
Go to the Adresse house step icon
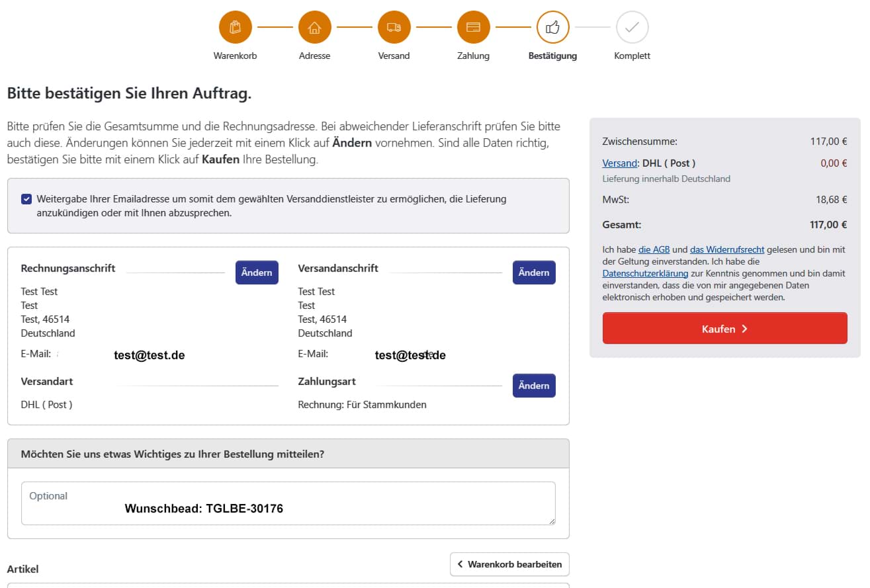point(314,27)
